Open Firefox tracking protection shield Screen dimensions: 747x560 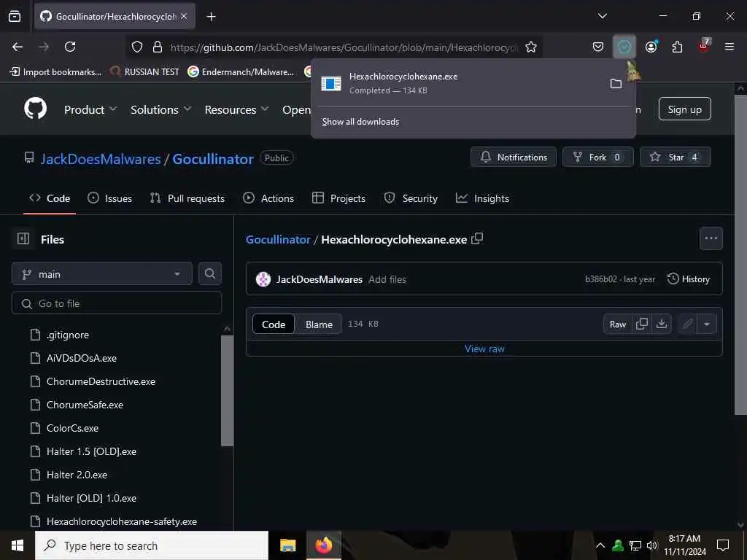137,47
